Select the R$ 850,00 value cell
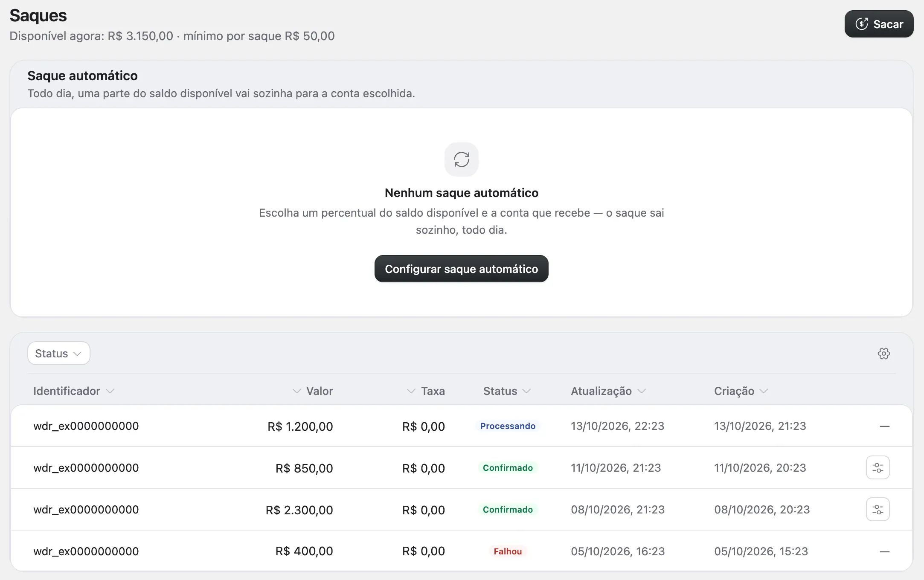 (x=304, y=468)
